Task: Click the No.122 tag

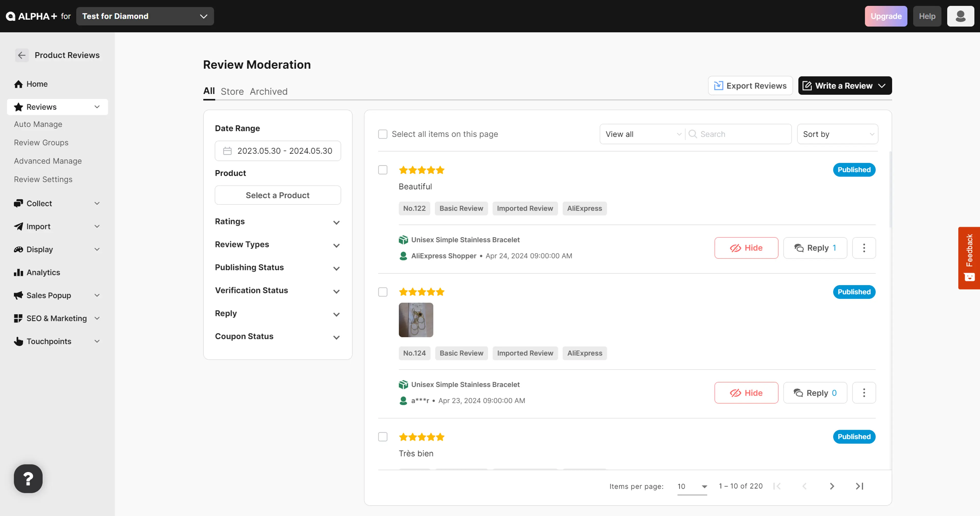Action: click(x=414, y=208)
